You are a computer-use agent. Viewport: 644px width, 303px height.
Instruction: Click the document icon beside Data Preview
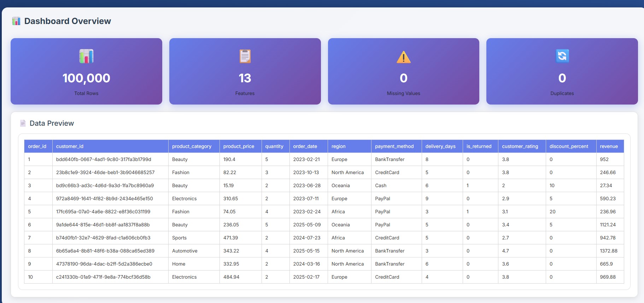point(23,123)
